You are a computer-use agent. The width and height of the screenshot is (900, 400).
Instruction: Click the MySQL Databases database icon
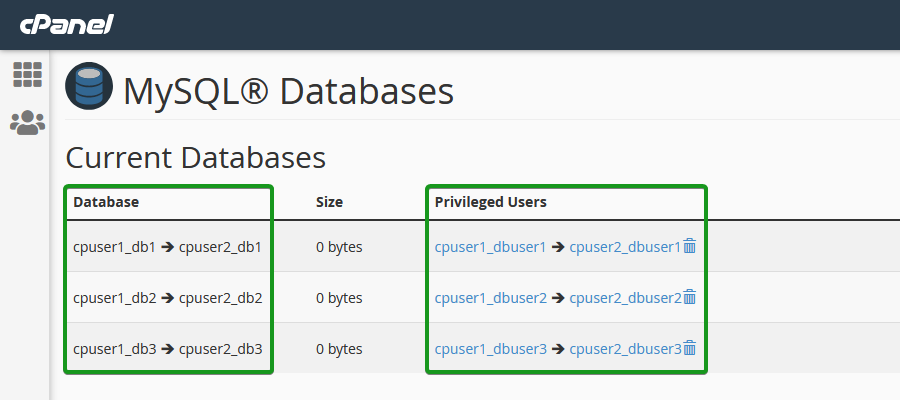[x=89, y=86]
